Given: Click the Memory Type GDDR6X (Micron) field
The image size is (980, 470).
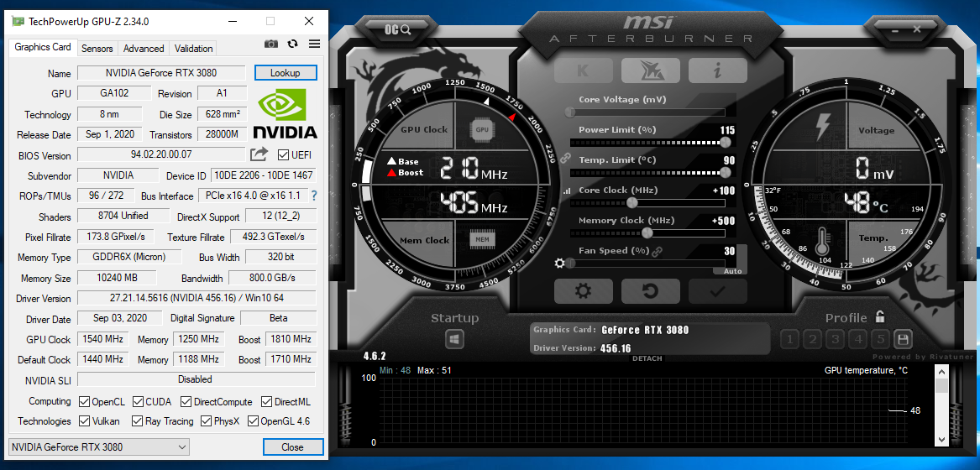Looking at the screenshot, I should [129, 257].
